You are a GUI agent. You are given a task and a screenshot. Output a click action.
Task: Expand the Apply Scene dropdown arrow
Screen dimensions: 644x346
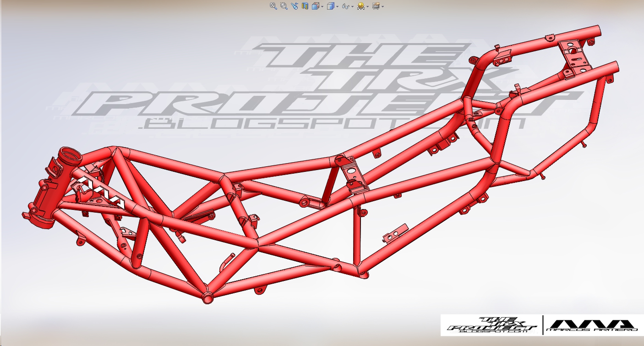[x=368, y=6]
